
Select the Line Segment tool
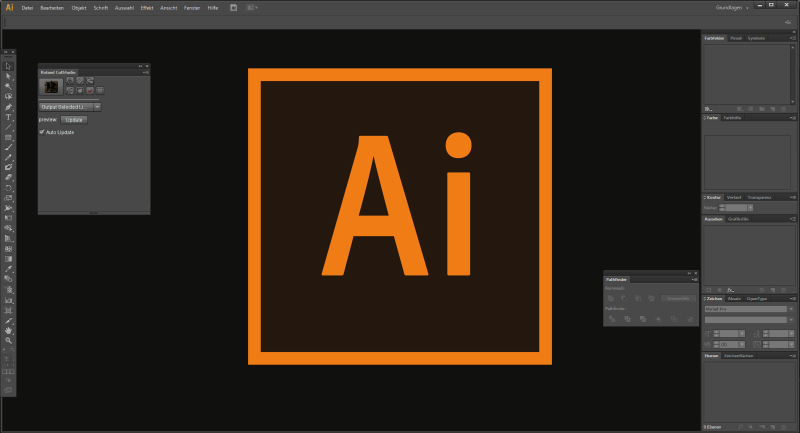tap(8, 128)
